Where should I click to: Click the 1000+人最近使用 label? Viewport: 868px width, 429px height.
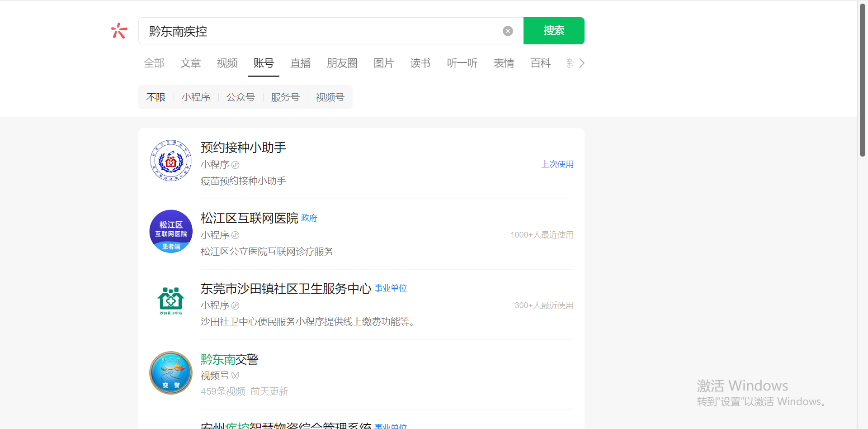542,235
